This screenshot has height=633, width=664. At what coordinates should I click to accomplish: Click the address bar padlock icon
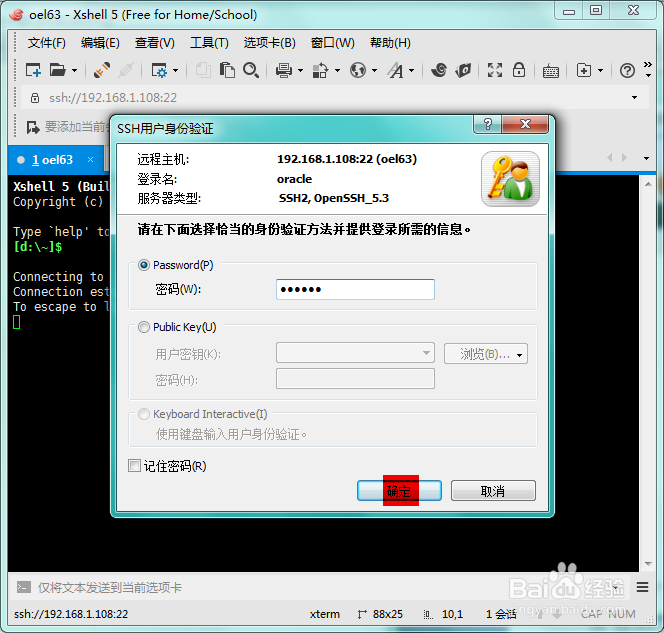(x=35, y=98)
